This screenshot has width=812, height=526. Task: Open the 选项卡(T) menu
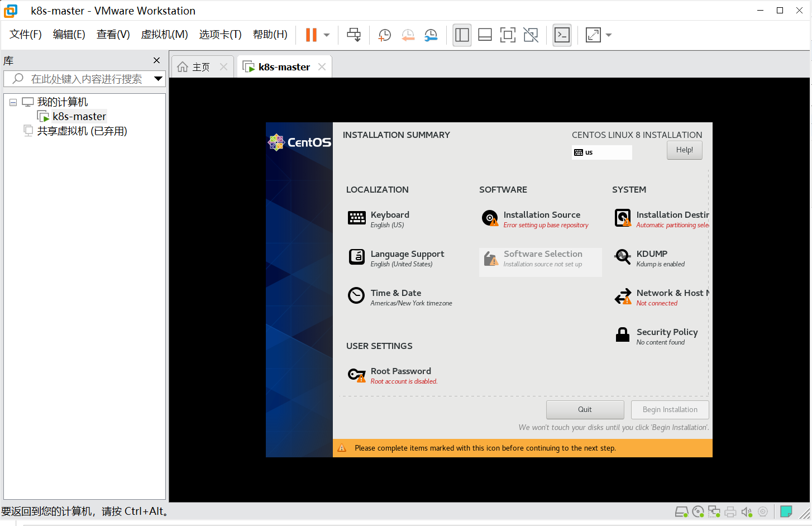click(x=221, y=35)
